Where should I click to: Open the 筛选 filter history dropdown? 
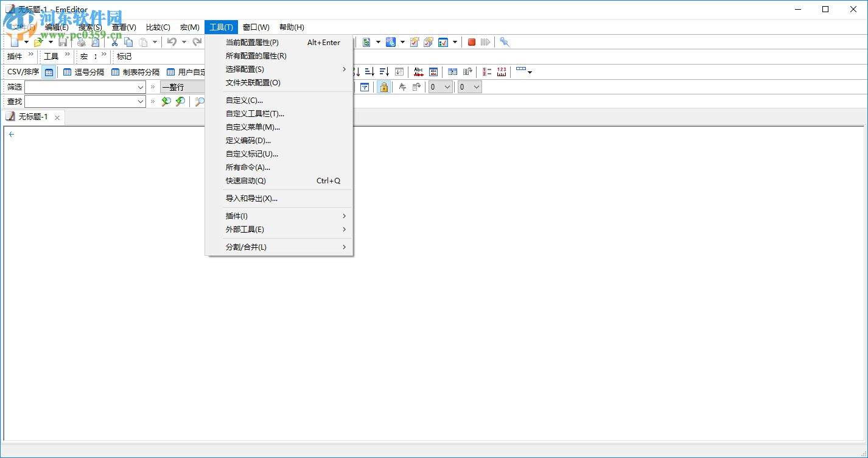(141, 86)
